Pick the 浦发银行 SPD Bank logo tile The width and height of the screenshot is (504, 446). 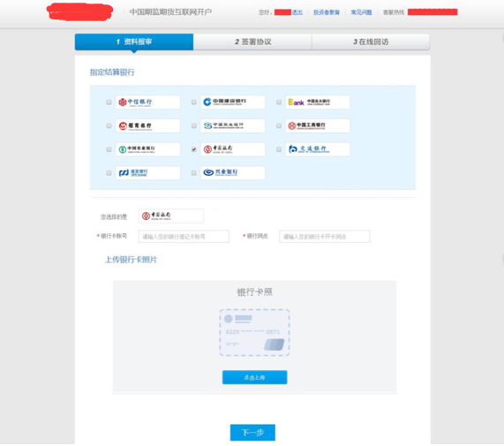[147, 173]
